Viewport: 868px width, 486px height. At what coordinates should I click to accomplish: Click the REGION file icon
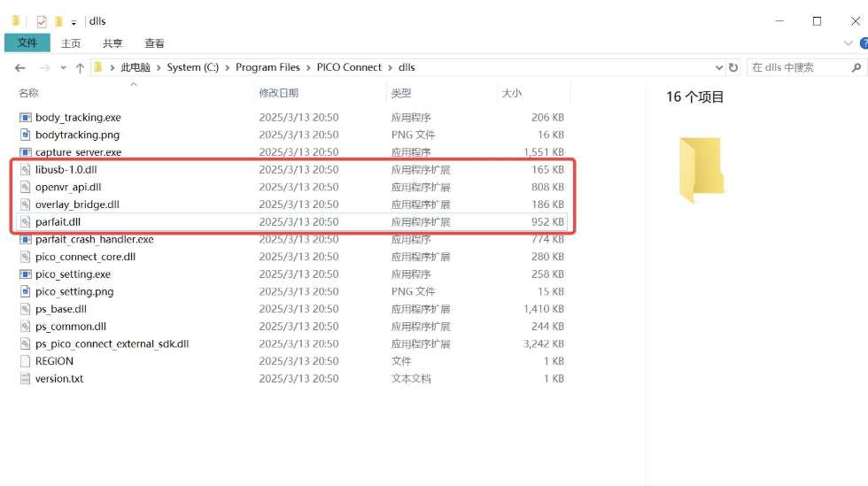25,361
